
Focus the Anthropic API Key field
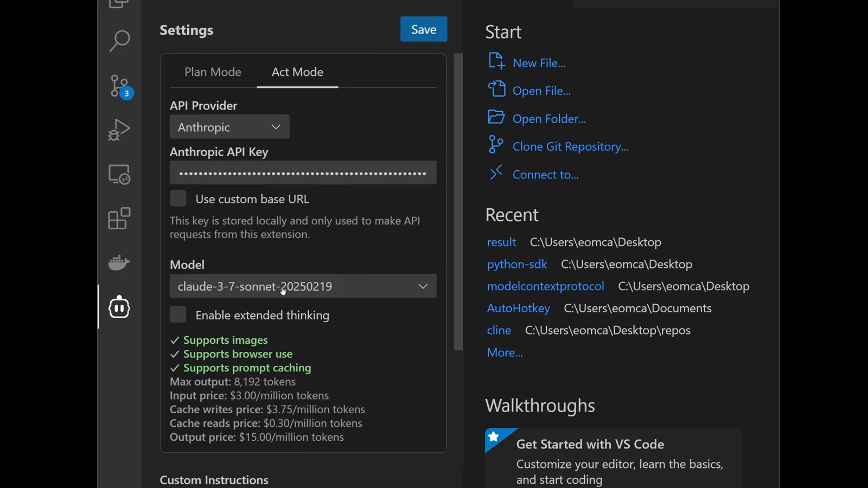(303, 173)
